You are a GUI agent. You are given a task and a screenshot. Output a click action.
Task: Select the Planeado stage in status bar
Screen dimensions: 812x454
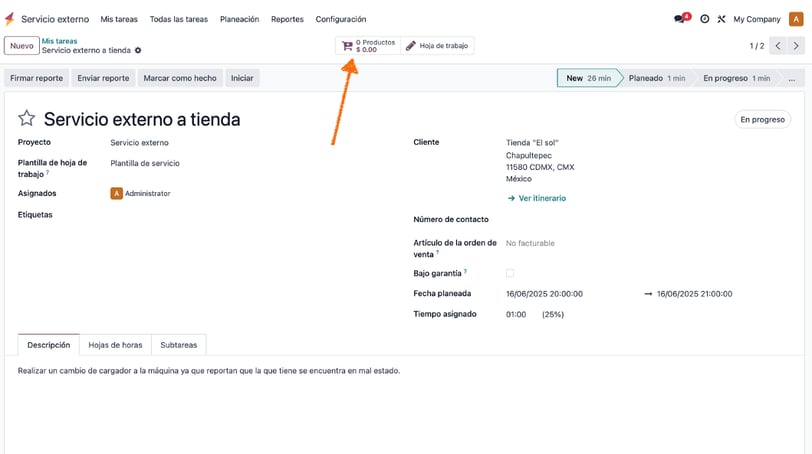click(657, 78)
